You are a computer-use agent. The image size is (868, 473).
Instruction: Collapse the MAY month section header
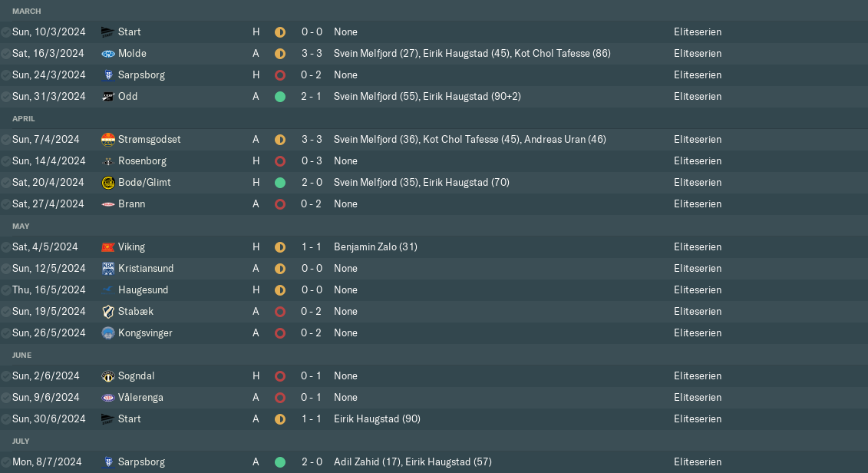tap(21, 226)
